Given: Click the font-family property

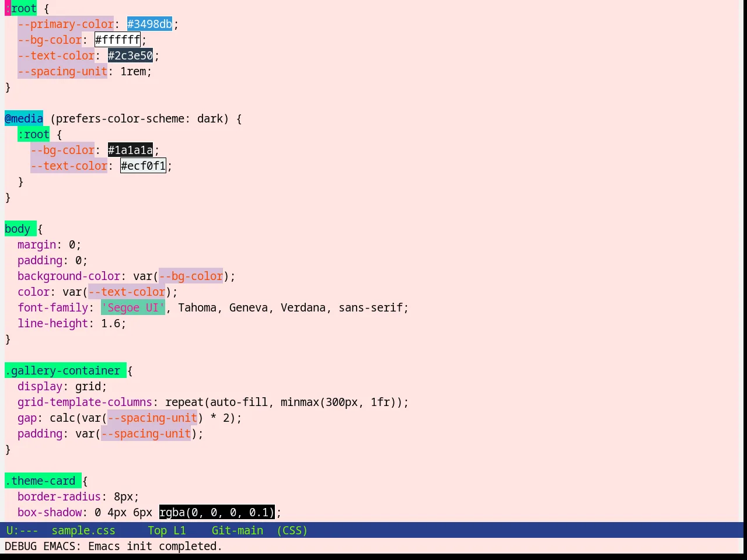Looking at the screenshot, I should pyautogui.click(x=53, y=307).
